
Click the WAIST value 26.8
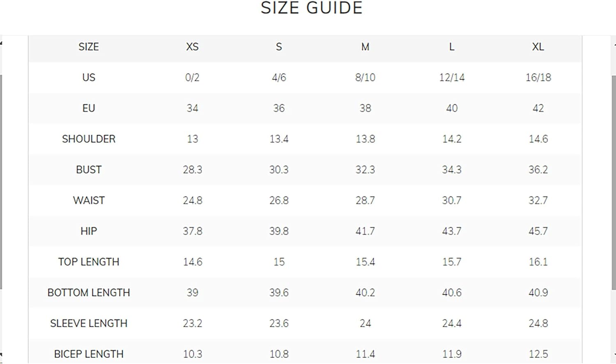tap(279, 200)
